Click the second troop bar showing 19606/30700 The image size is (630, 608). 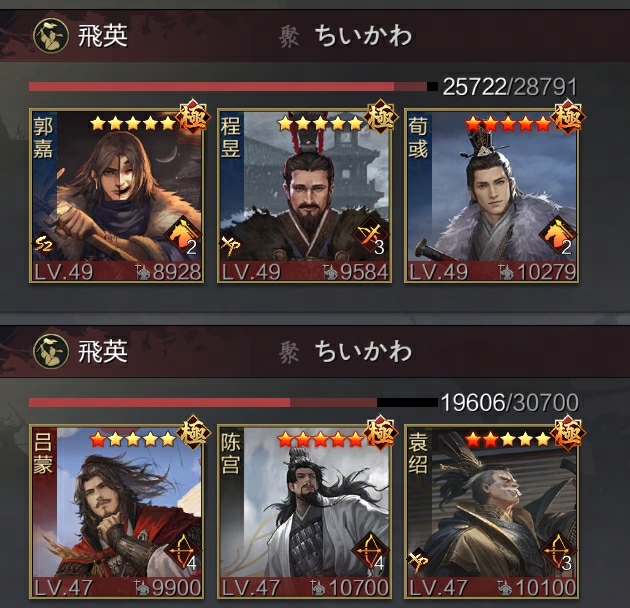(x=233, y=402)
